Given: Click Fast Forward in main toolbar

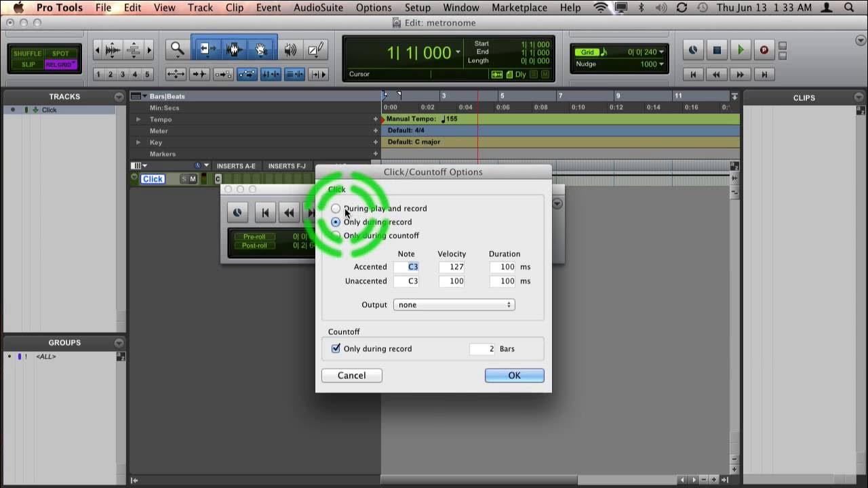Looking at the screenshot, I should [741, 75].
